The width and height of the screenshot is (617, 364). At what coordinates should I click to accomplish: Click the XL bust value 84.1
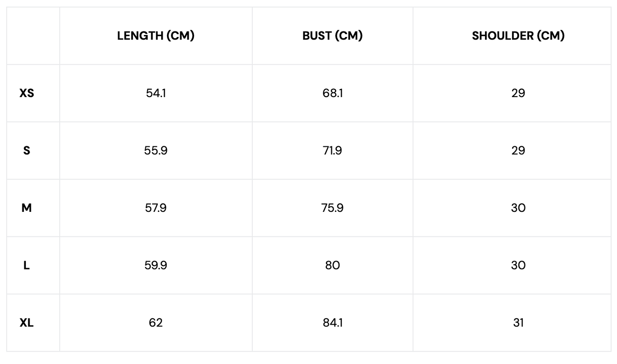(332, 322)
